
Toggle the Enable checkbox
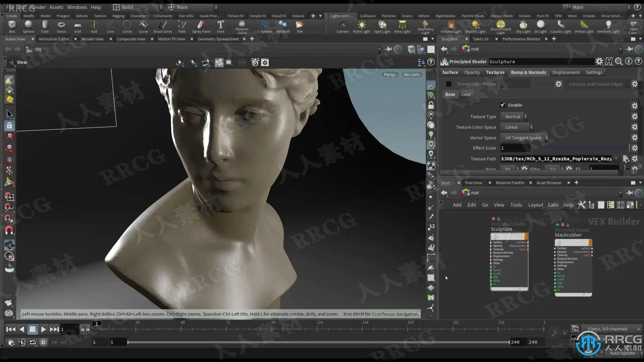503,105
